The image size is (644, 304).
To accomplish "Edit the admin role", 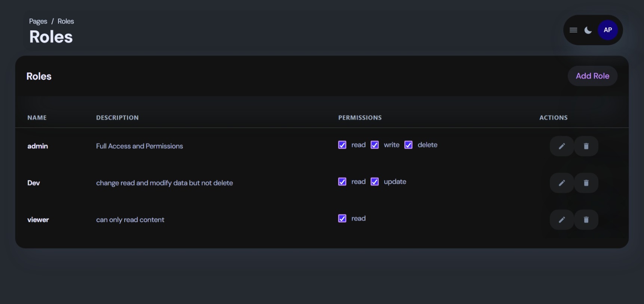I will pos(562,146).
